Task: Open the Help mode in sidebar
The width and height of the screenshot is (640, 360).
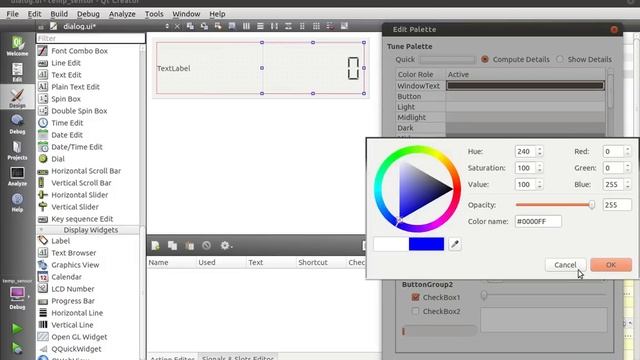Action: [x=17, y=202]
